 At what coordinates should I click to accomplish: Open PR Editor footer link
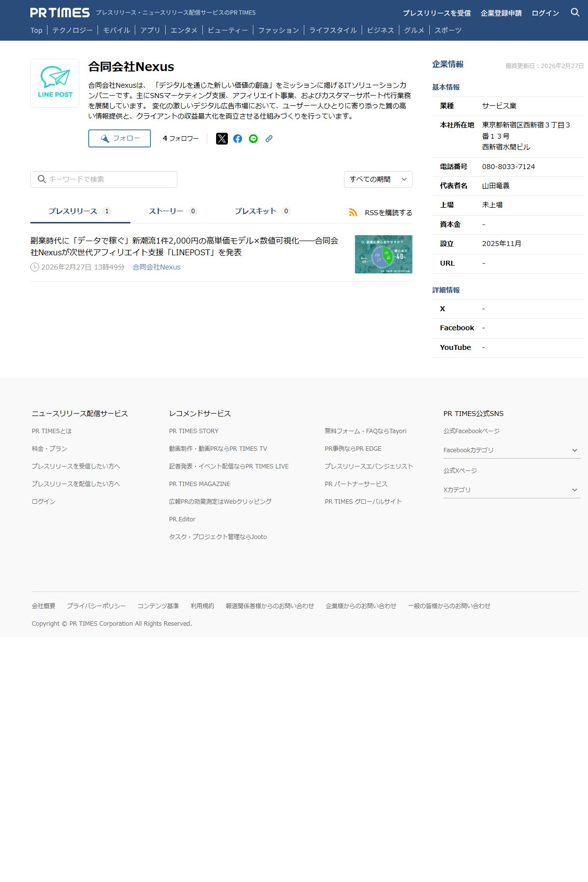pyautogui.click(x=182, y=519)
